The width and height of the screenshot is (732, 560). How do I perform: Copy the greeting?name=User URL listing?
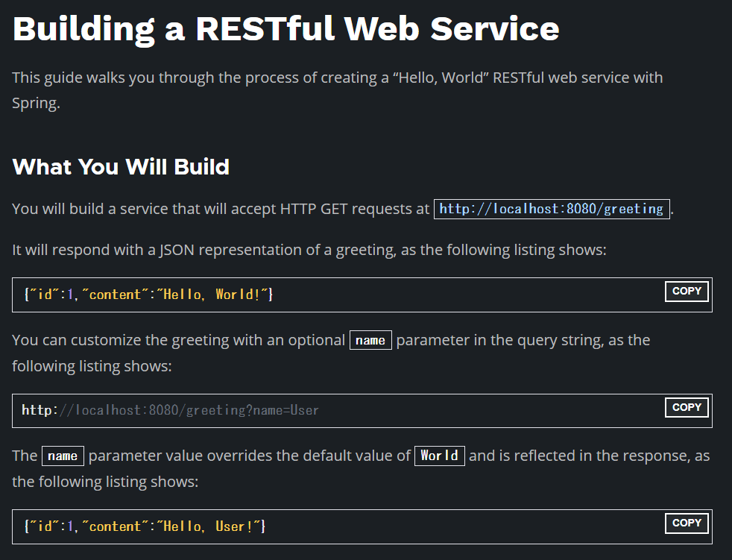tap(687, 407)
